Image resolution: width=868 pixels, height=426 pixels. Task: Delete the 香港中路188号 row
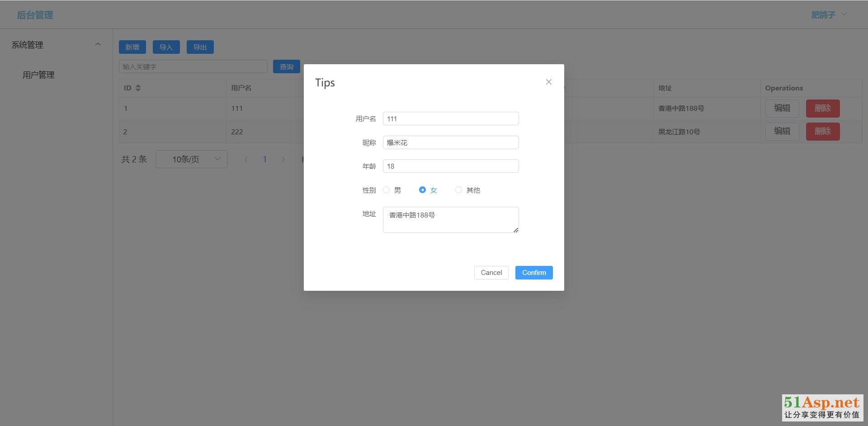point(823,108)
